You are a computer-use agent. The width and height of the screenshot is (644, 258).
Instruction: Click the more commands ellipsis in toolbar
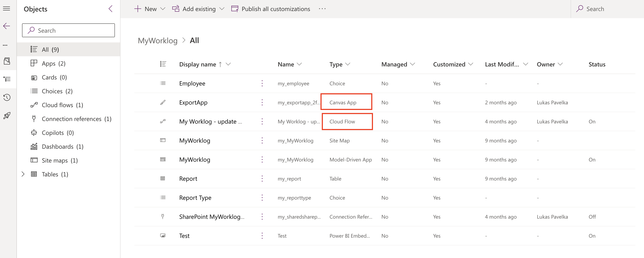[x=322, y=9]
